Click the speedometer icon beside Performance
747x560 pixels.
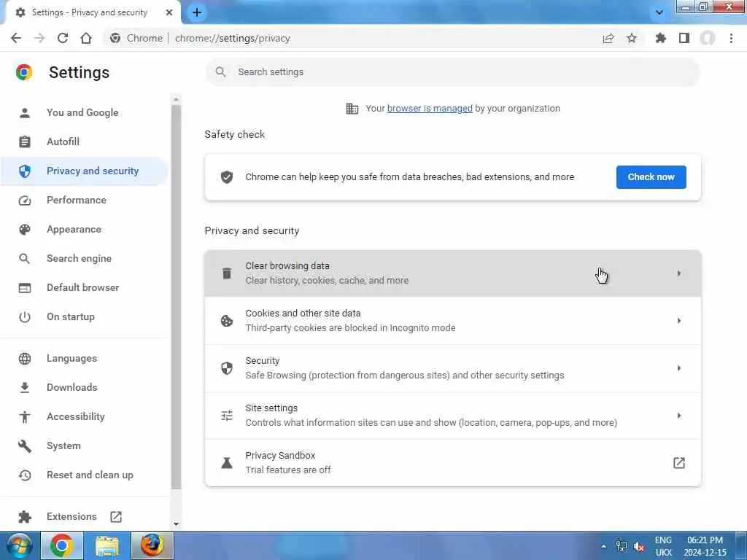click(x=25, y=201)
